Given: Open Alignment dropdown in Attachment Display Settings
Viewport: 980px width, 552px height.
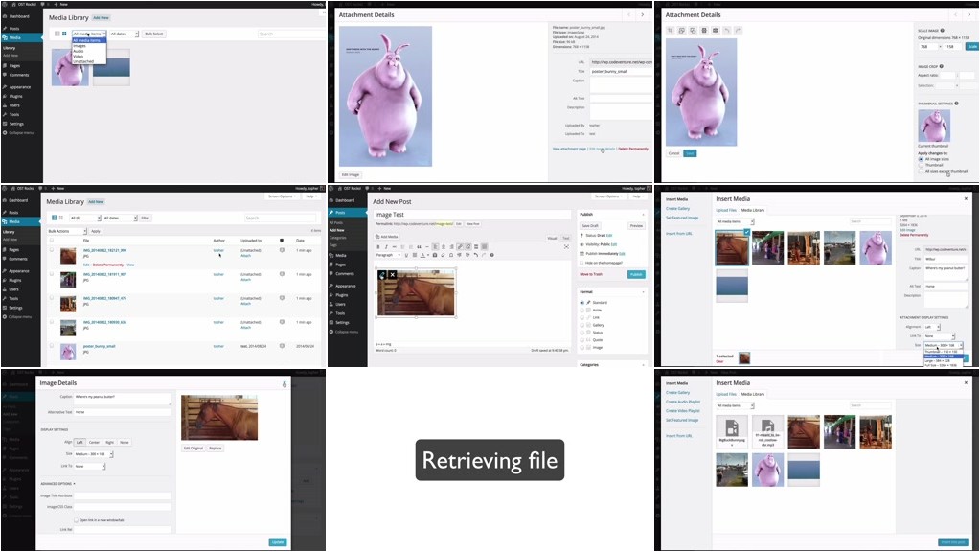Looking at the screenshot, I should 932,327.
